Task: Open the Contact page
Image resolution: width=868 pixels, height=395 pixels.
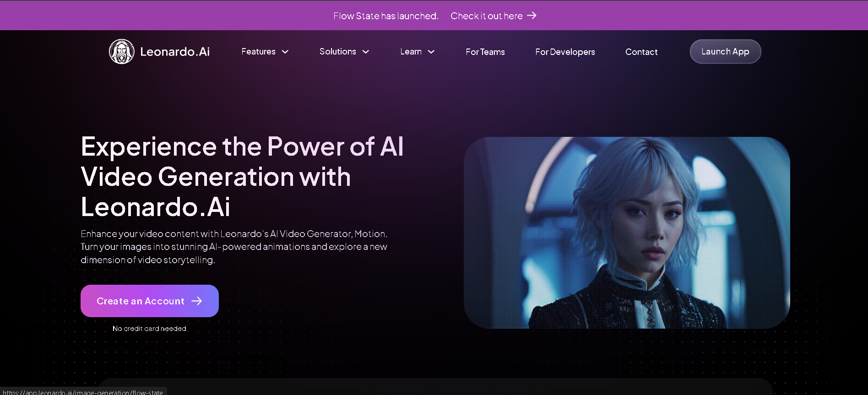Action: (x=641, y=52)
